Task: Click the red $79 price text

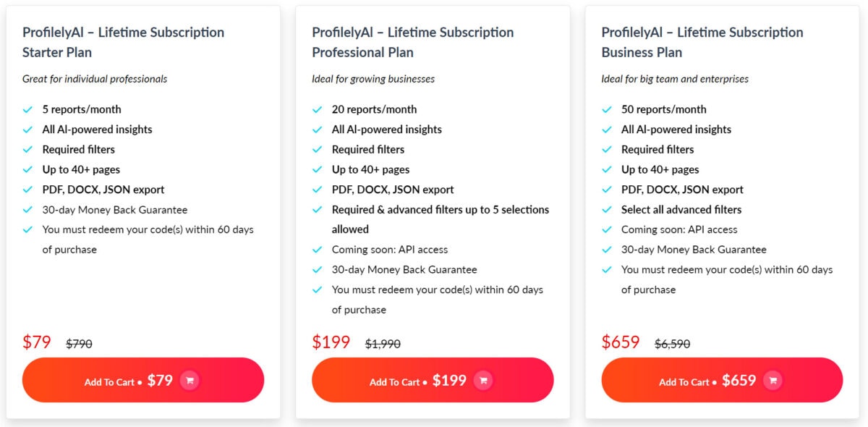Action: tap(37, 342)
